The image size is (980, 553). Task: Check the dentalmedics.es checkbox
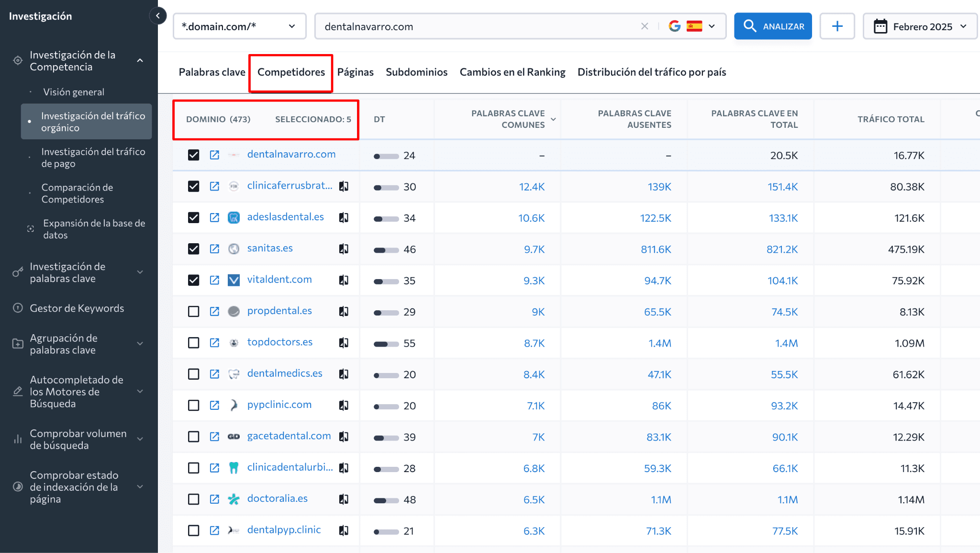point(193,374)
